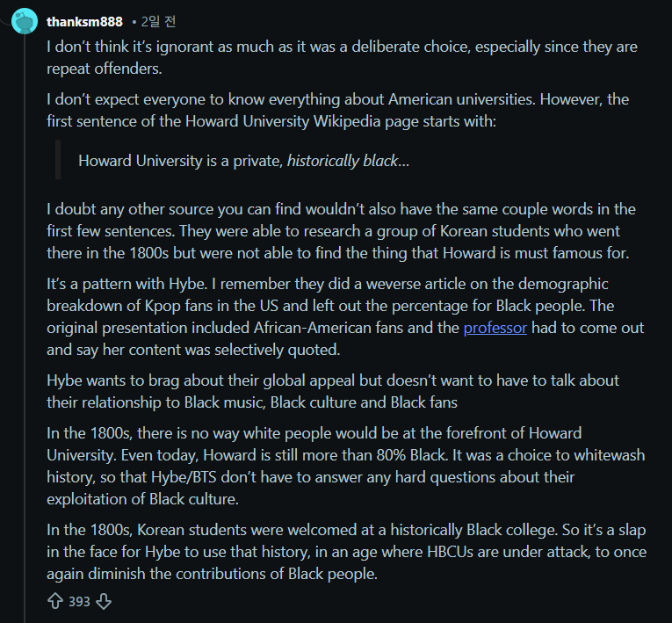Click the paragraph starting "Hybe wants to brag"
The image size is (672, 623).
point(333,391)
